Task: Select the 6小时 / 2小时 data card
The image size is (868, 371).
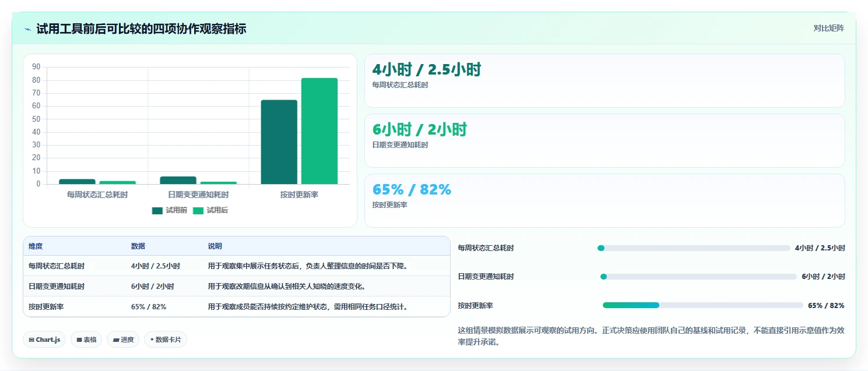Action: (605, 141)
